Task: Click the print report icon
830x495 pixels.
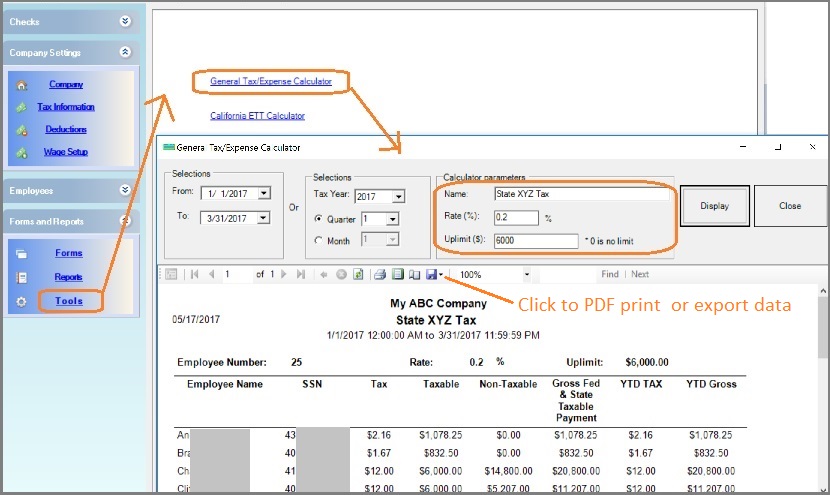Action: (380, 274)
